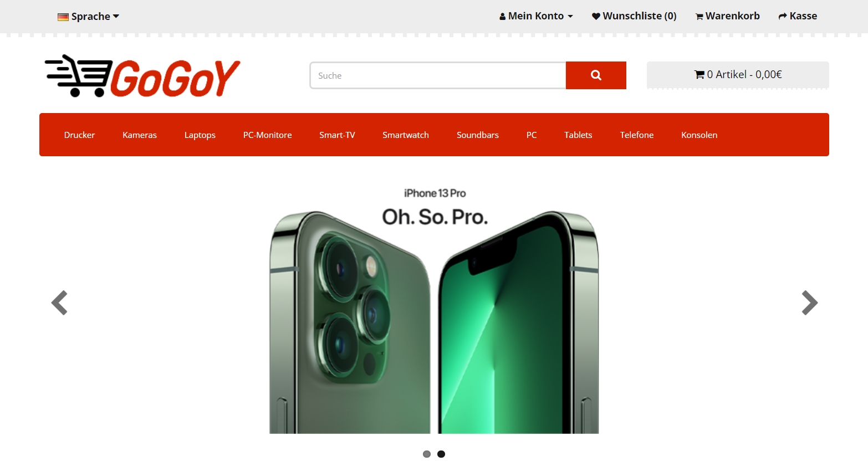Expand the 0 Artikel cart summary

coord(738,74)
